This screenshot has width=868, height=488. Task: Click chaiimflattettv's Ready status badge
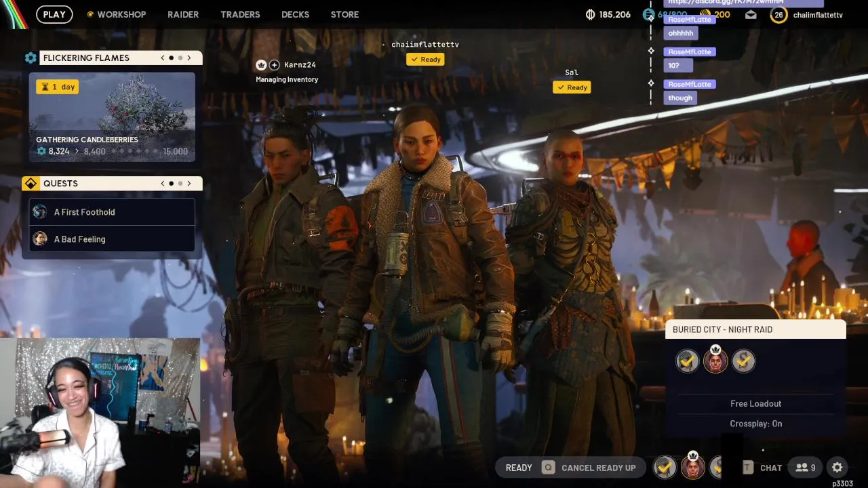425,59
